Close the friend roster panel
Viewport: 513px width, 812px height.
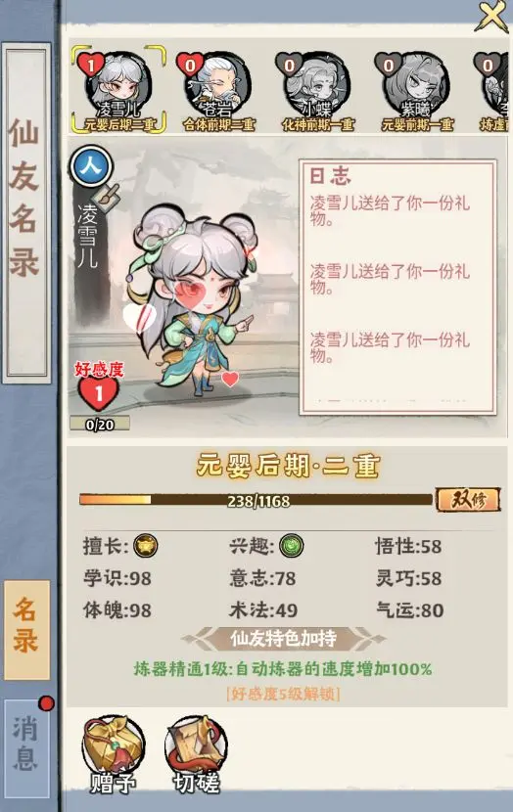tap(491, 16)
